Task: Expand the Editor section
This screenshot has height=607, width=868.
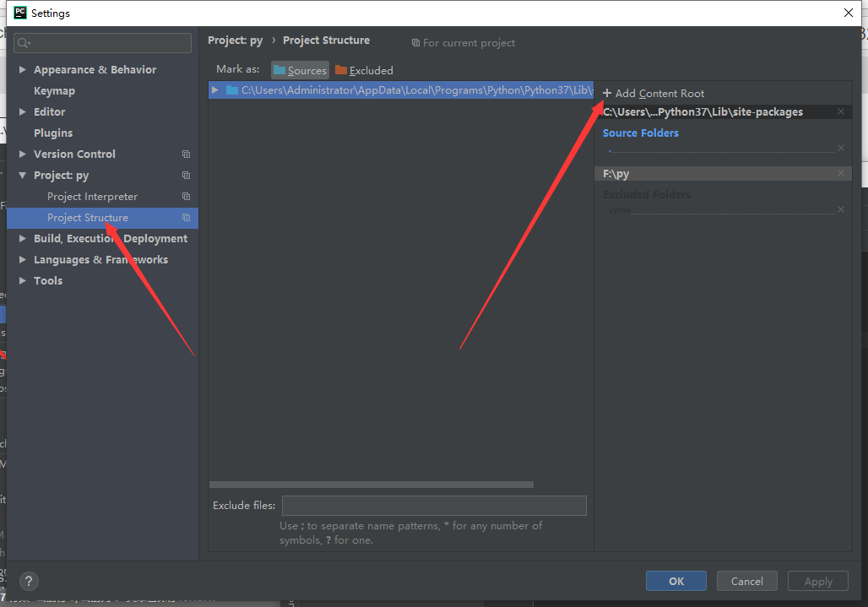Action: click(23, 111)
